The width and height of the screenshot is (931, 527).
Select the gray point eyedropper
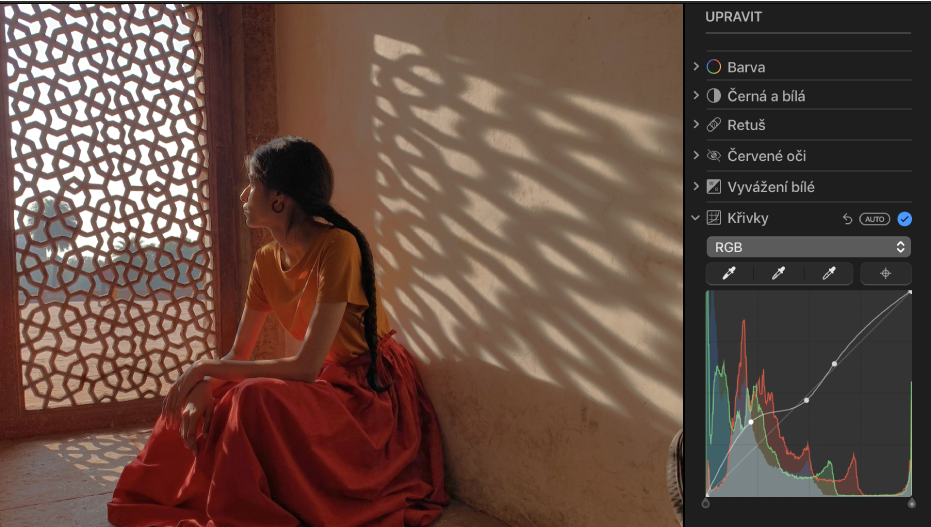coord(778,274)
